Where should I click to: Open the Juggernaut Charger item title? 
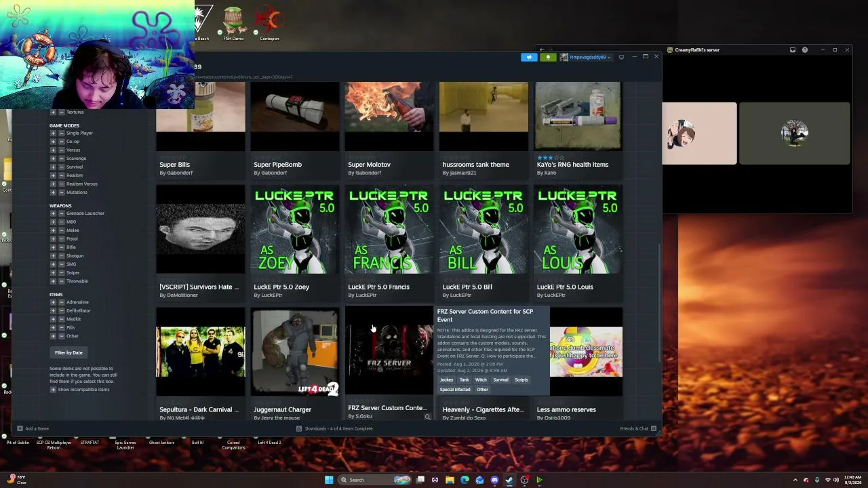click(282, 409)
